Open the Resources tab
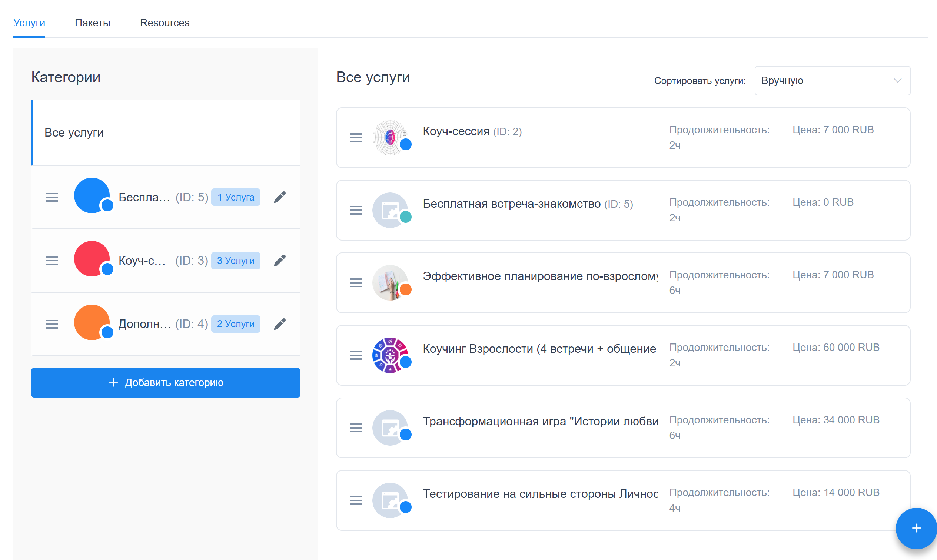Screen dimensions: 937x560 click(165, 23)
